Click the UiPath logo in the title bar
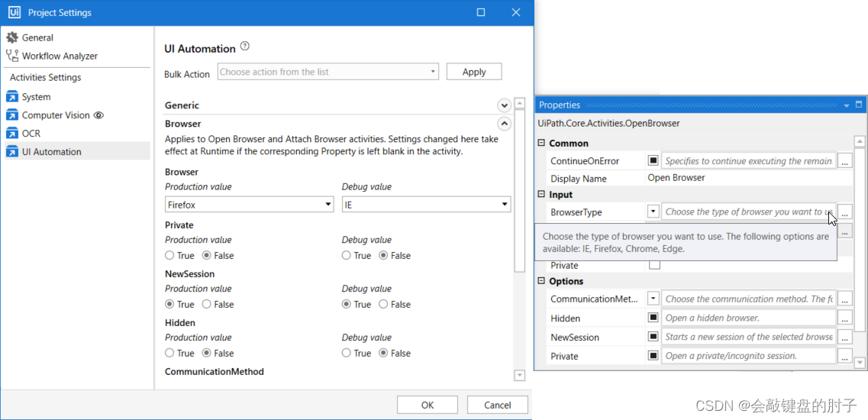 point(15,12)
